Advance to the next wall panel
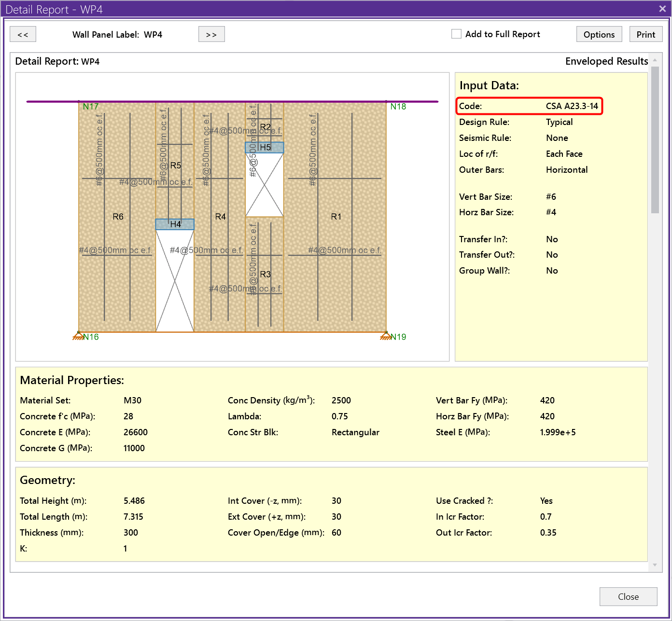Screen dimensions: 672x621 point(211,34)
